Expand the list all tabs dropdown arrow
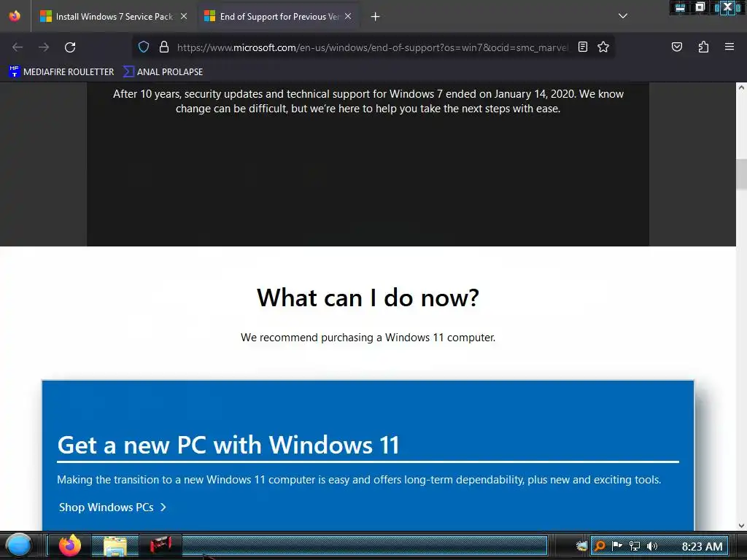747x560 pixels. pyautogui.click(x=623, y=16)
